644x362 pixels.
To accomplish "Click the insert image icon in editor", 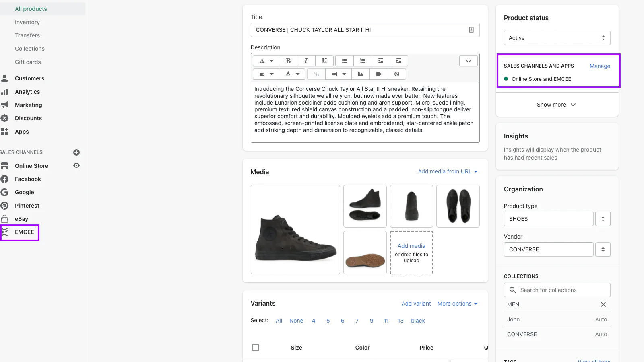I will tap(361, 74).
